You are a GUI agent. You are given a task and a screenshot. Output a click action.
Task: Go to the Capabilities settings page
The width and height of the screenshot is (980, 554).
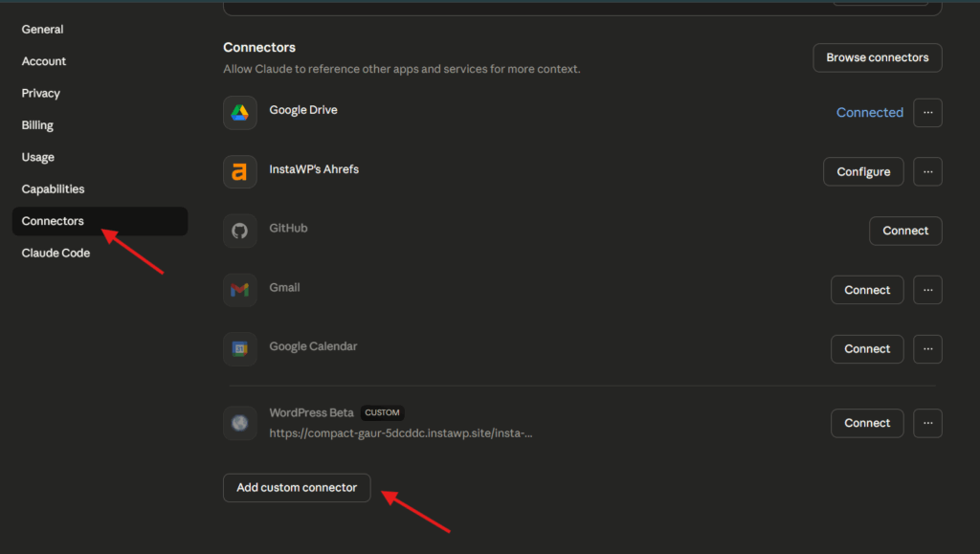(54, 189)
